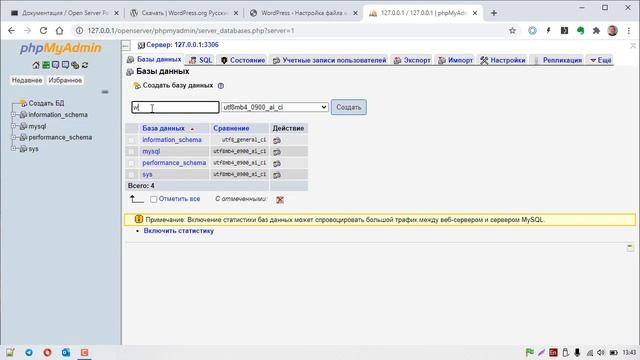Switch to the Базы данных tab
The width and height of the screenshot is (640, 360).
(x=154, y=60)
